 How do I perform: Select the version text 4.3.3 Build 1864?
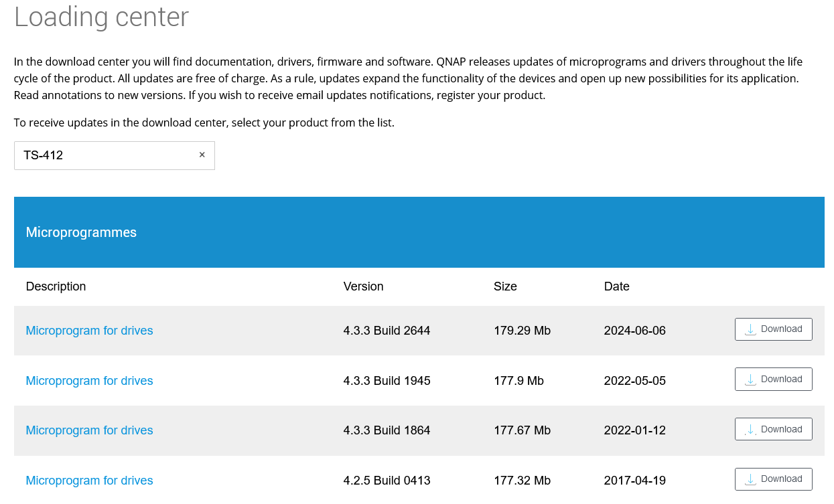point(387,430)
